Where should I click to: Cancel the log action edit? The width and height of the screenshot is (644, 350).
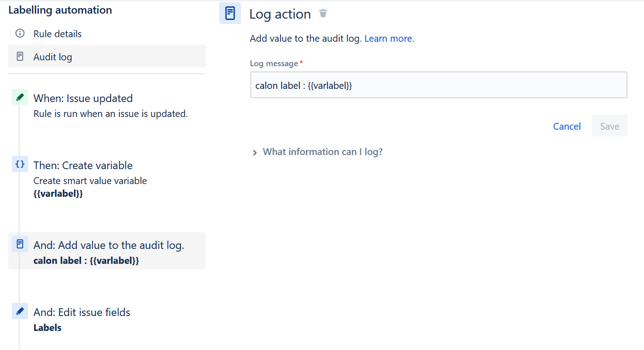pyautogui.click(x=567, y=126)
